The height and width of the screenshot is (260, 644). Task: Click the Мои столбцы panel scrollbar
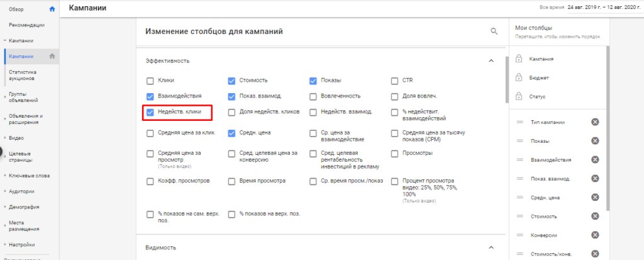608,126
